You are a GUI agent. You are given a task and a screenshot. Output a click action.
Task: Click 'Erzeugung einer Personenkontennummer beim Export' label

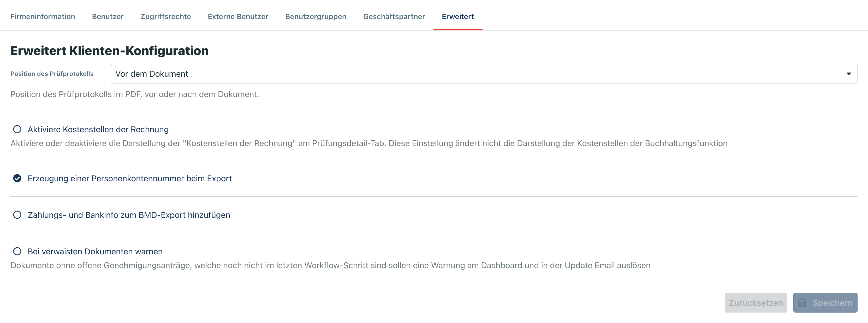tap(129, 178)
